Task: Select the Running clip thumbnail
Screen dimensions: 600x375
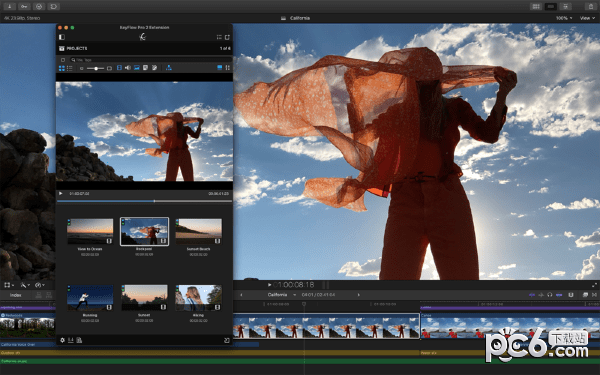Action: tap(90, 298)
